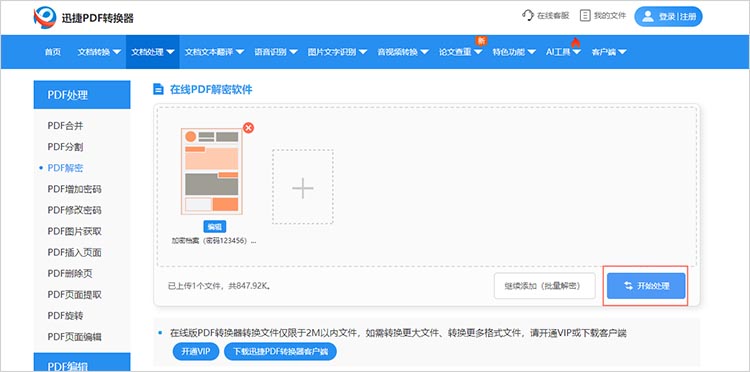Open 我的文件 link

point(603,15)
